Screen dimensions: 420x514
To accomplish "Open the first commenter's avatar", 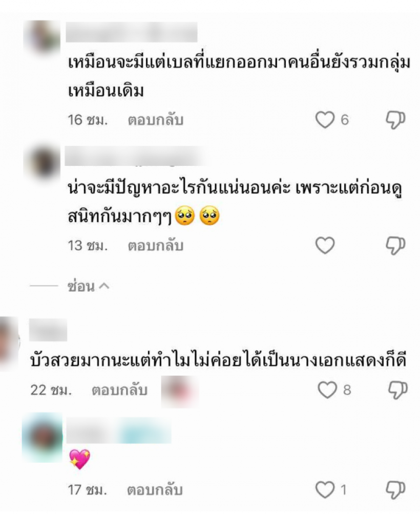I will [x=44, y=37].
